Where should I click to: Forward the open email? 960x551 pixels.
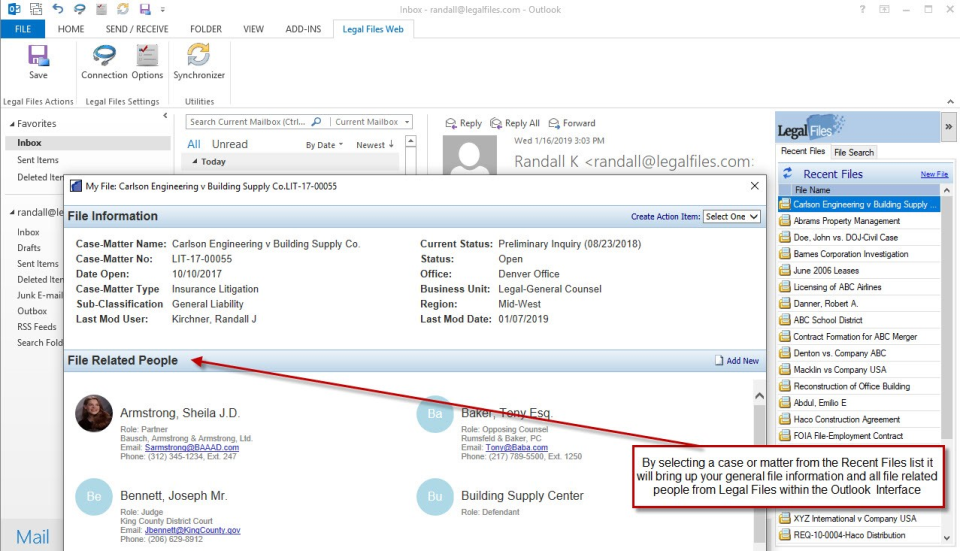pyautogui.click(x=572, y=123)
